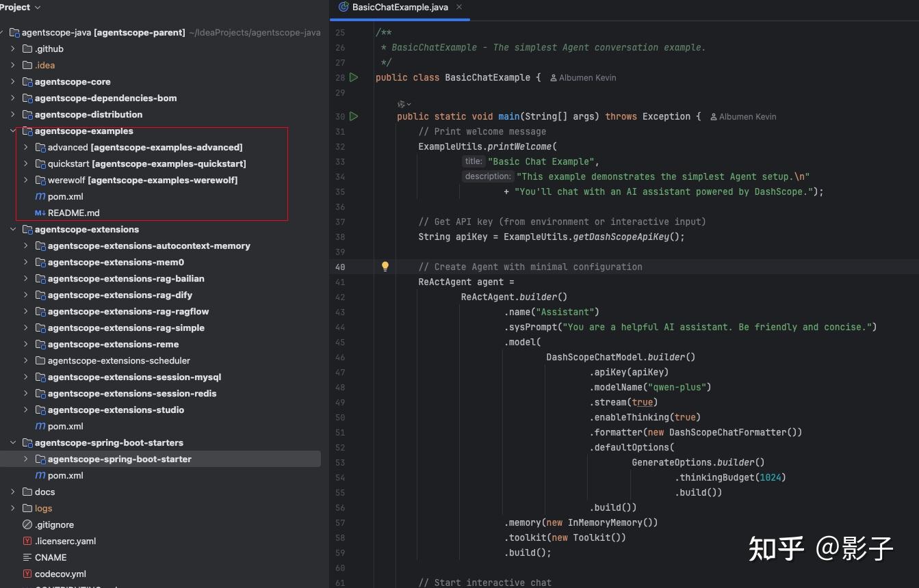Expand the agentscope-spring-boot-starter module
This screenshot has height=588, width=919.
26,459
